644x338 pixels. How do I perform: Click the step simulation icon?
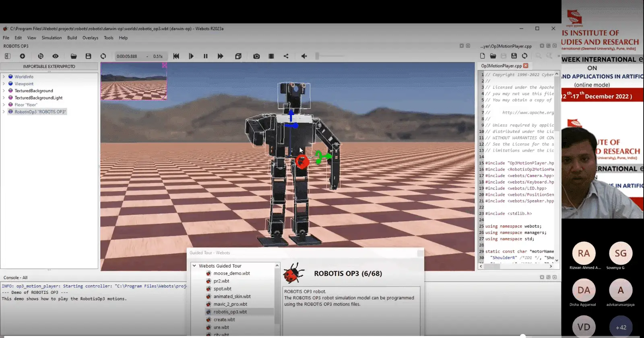point(191,56)
